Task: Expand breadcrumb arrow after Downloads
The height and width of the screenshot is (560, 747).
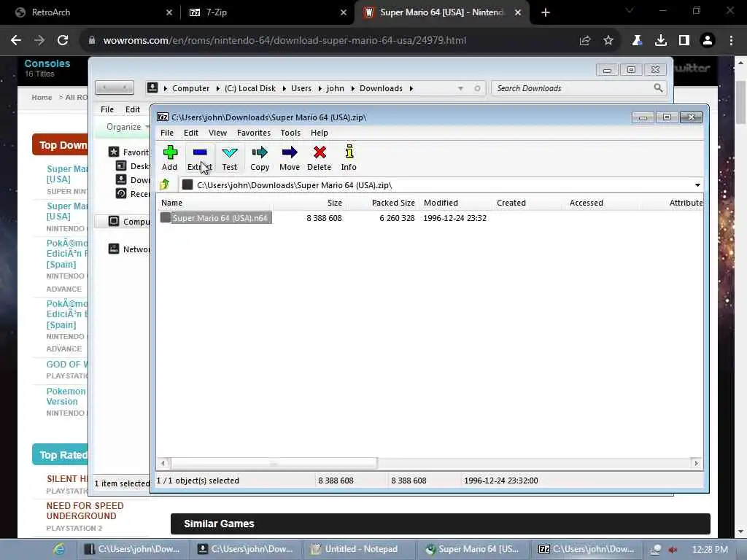Action: (411, 88)
